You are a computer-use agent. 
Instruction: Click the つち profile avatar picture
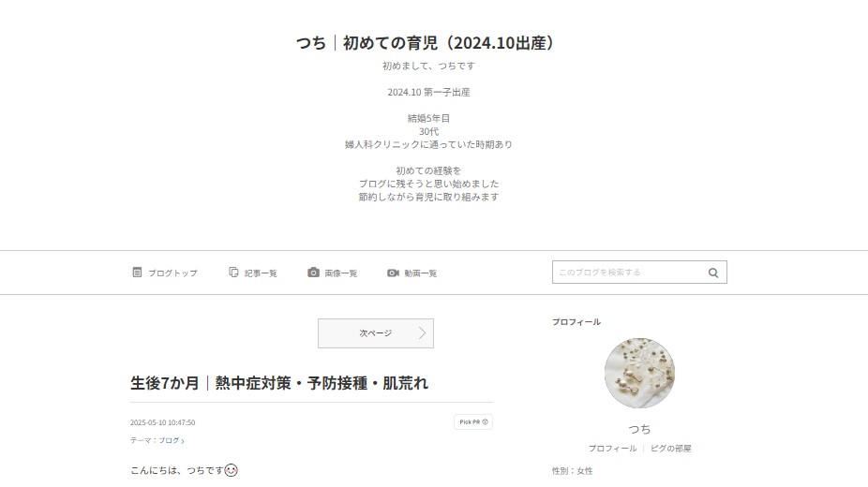[639, 373]
